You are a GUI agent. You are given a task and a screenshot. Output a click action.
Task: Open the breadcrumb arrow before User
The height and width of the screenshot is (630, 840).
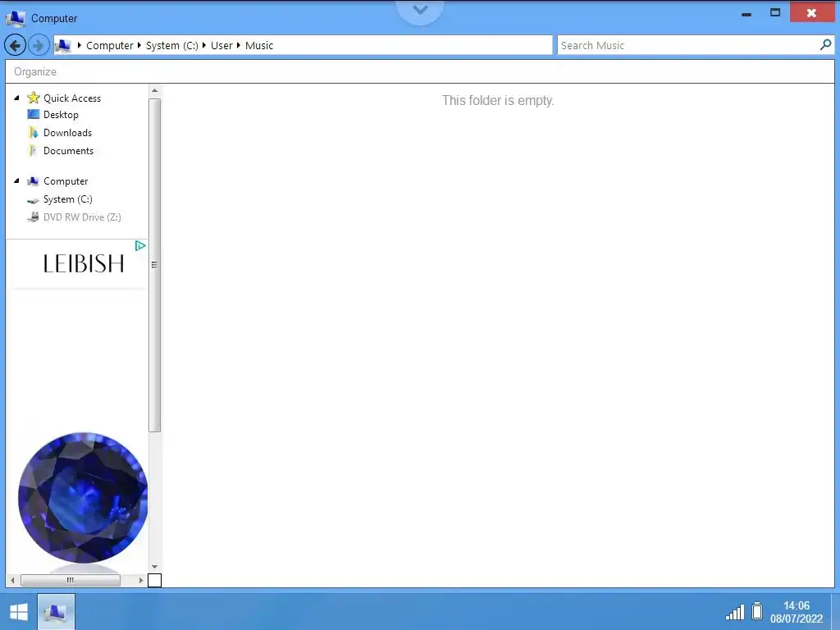click(x=204, y=46)
